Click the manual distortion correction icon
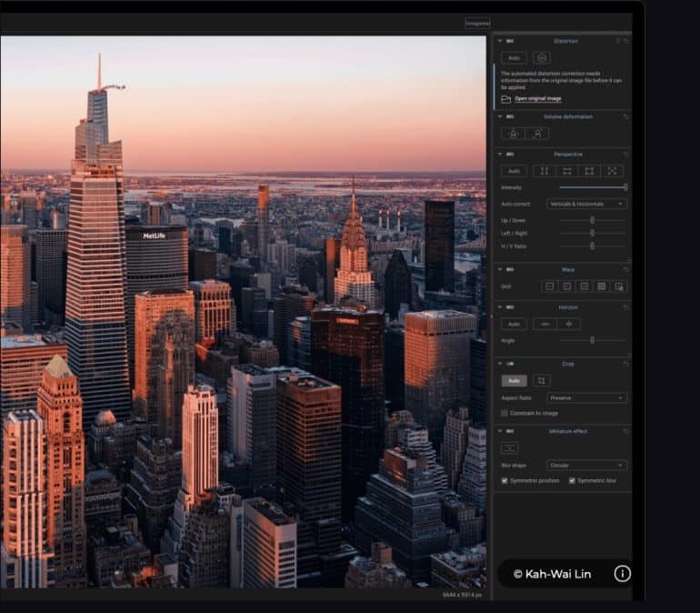Image resolution: width=700 pixels, height=613 pixels. [542, 57]
